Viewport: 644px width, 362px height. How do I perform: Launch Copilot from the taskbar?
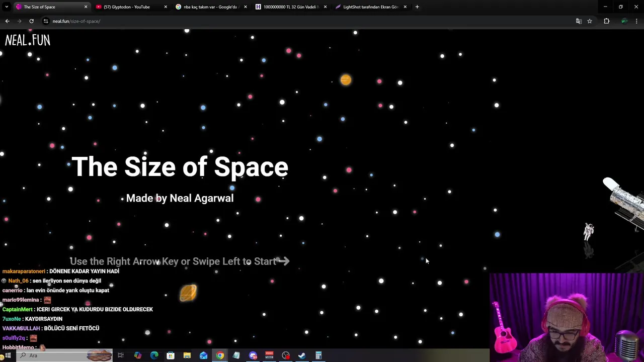tap(138, 355)
